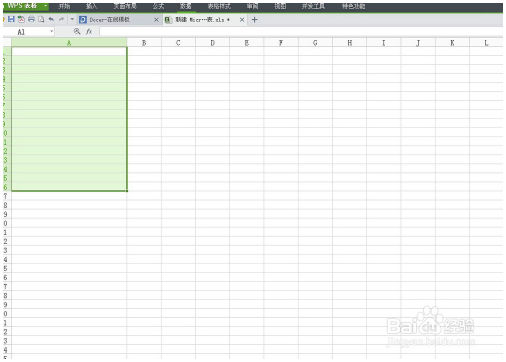Expand the Name Box dropdown arrow

[52, 32]
